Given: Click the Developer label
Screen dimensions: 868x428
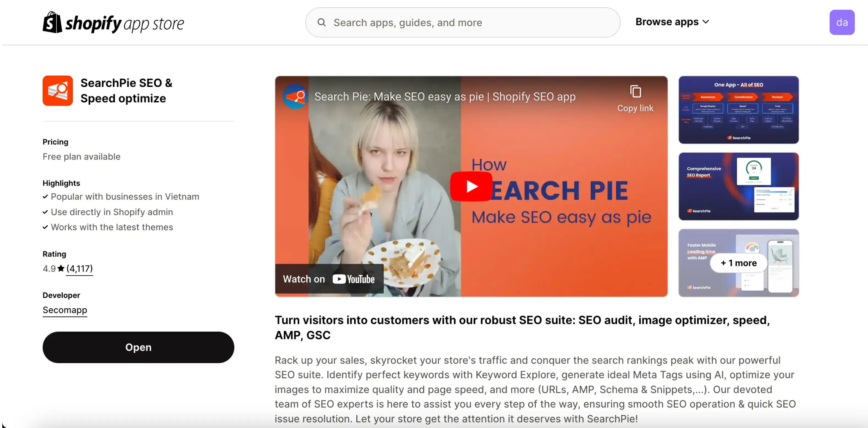Looking at the screenshot, I should [x=61, y=295].
